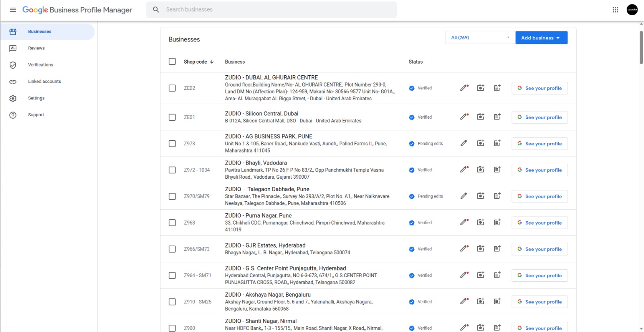The height and width of the screenshot is (332, 644).
Task: Click the edit pencil icon for ZE02 row
Action: coord(464,88)
